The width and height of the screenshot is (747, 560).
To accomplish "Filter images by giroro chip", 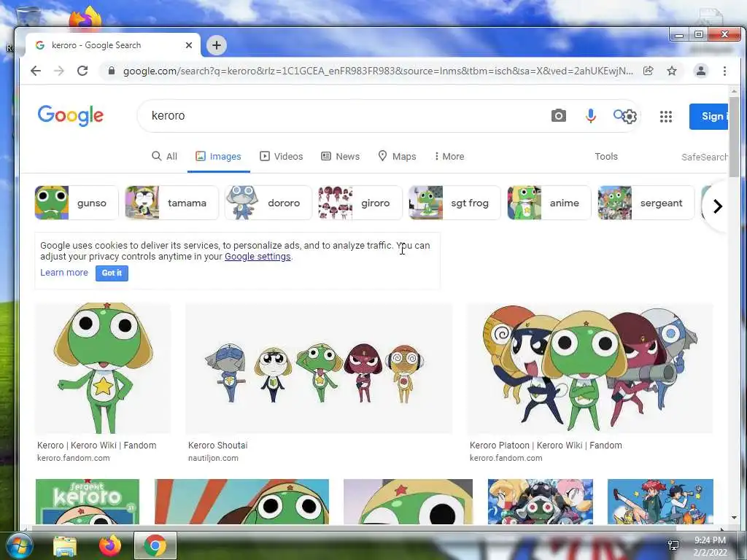I will 360,203.
